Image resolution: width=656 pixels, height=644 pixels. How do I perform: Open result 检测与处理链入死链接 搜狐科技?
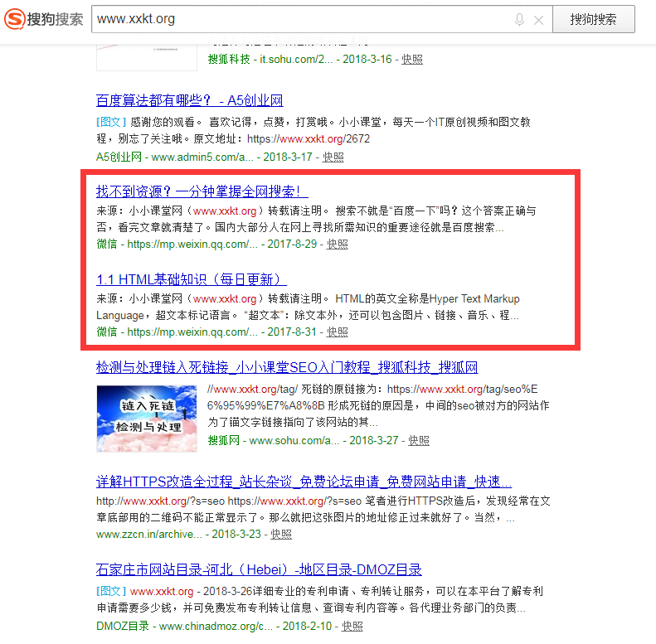pyautogui.click(x=287, y=367)
